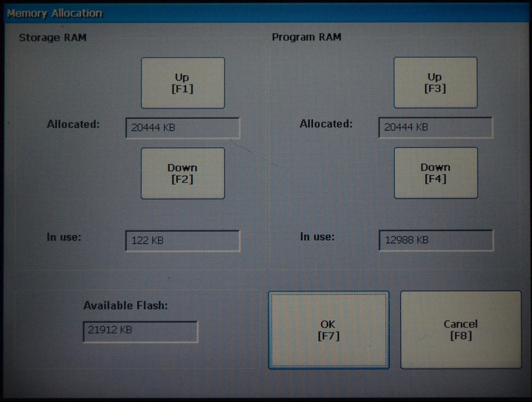
Task: Click the Allocated label under Storage RAM
Action: click(x=73, y=124)
